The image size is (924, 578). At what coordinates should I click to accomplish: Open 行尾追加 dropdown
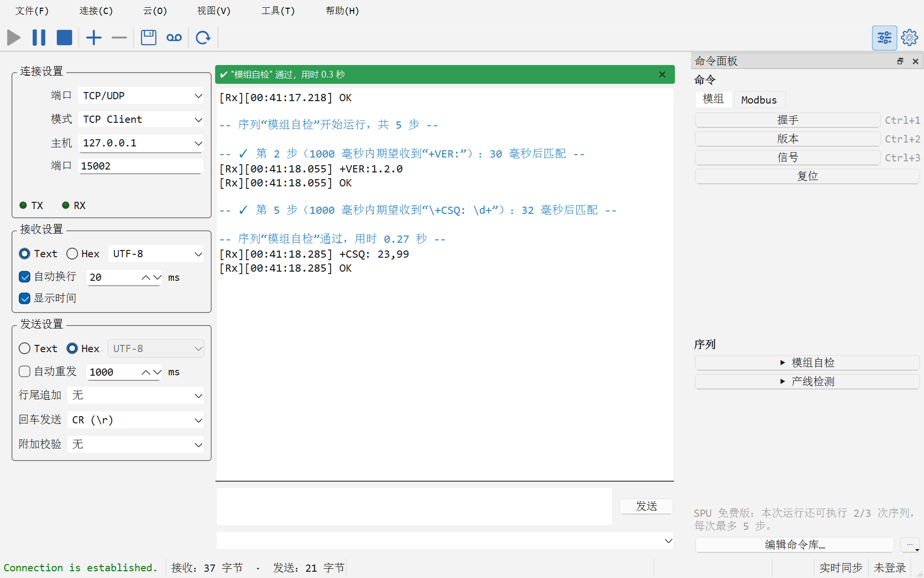pyautogui.click(x=135, y=395)
